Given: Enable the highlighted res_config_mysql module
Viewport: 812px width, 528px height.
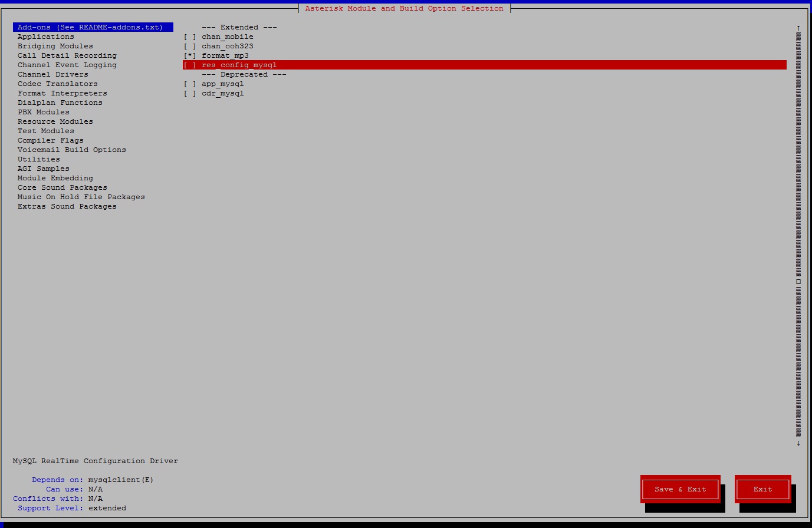Looking at the screenshot, I should 190,65.
